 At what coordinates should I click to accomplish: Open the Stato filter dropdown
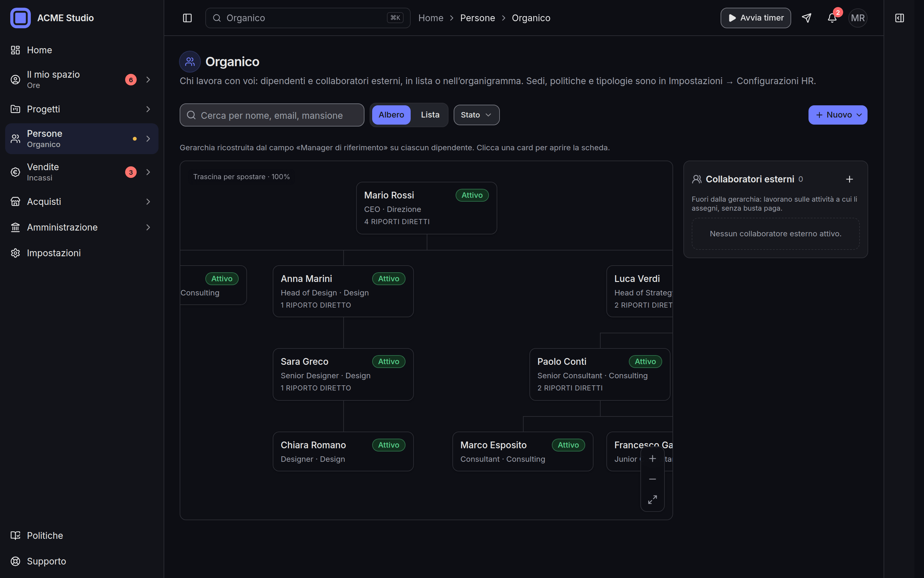coord(476,115)
